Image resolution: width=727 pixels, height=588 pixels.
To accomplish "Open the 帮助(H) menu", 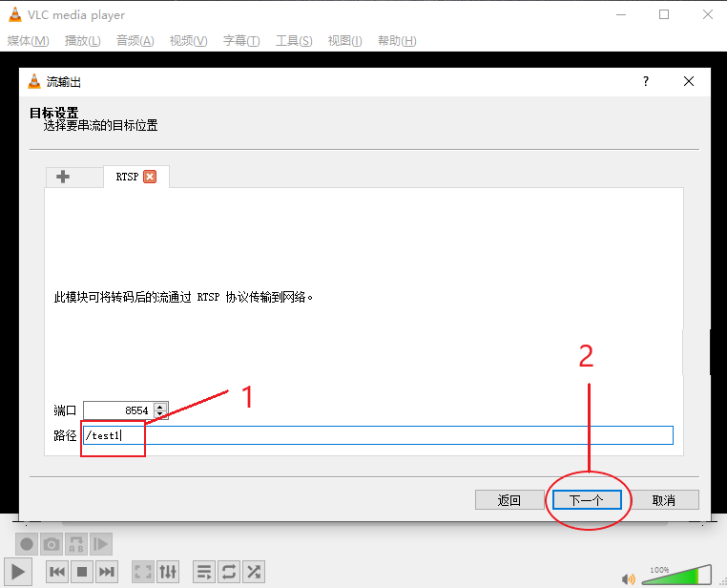I will click(x=397, y=41).
